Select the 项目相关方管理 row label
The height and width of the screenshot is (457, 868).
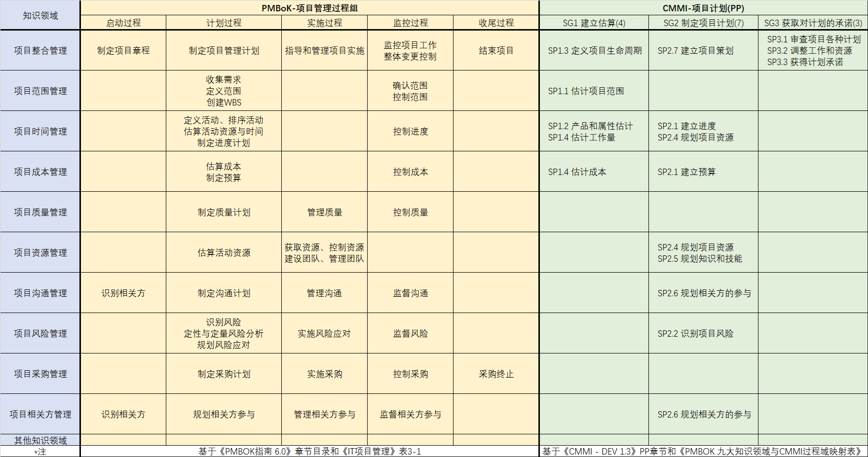coord(40,414)
